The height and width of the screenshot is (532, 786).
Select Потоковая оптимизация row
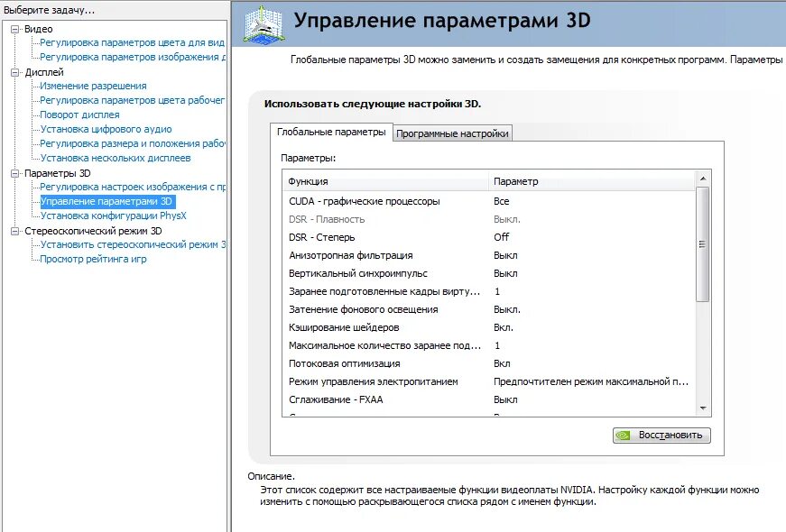[x=489, y=363]
